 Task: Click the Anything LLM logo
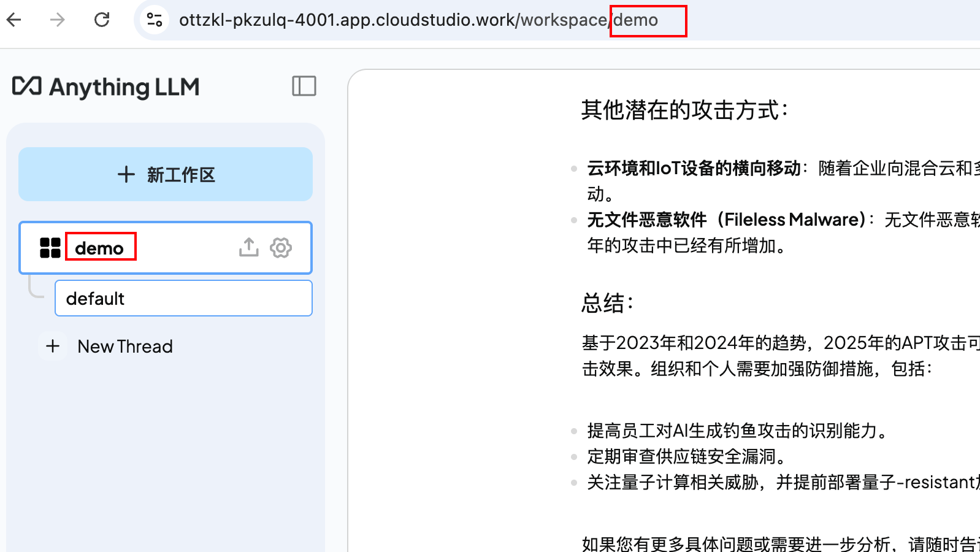(x=106, y=87)
